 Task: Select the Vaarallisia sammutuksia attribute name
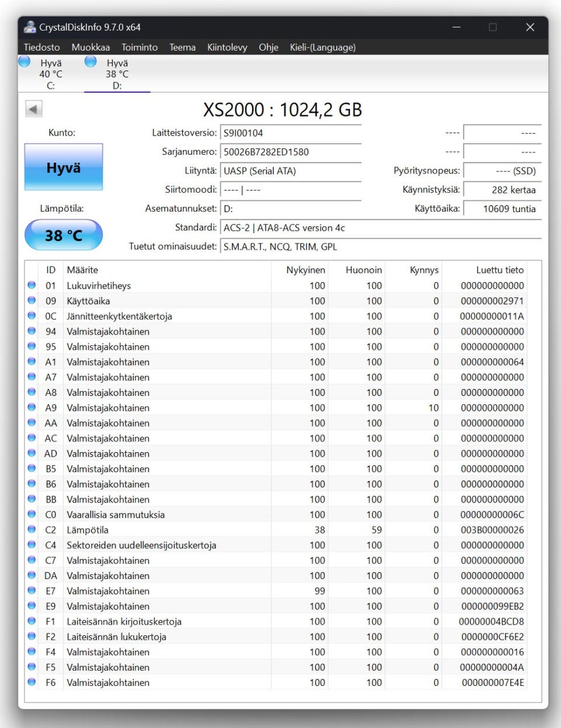(x=116, y=515)
